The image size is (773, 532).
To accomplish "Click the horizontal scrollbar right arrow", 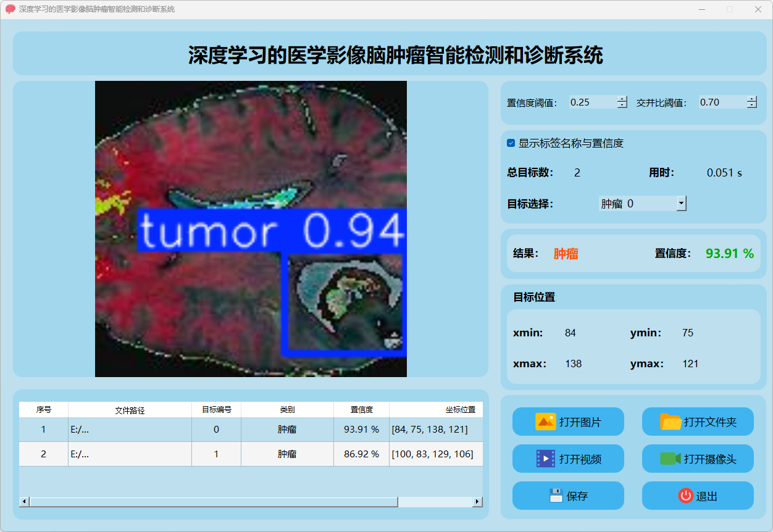I will (477, 502).
